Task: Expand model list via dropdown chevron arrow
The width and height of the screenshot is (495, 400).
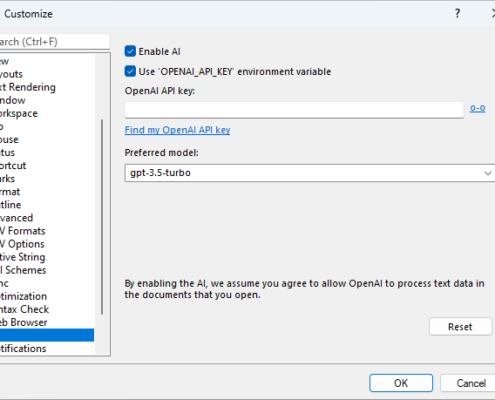Action: coord(487,173)
